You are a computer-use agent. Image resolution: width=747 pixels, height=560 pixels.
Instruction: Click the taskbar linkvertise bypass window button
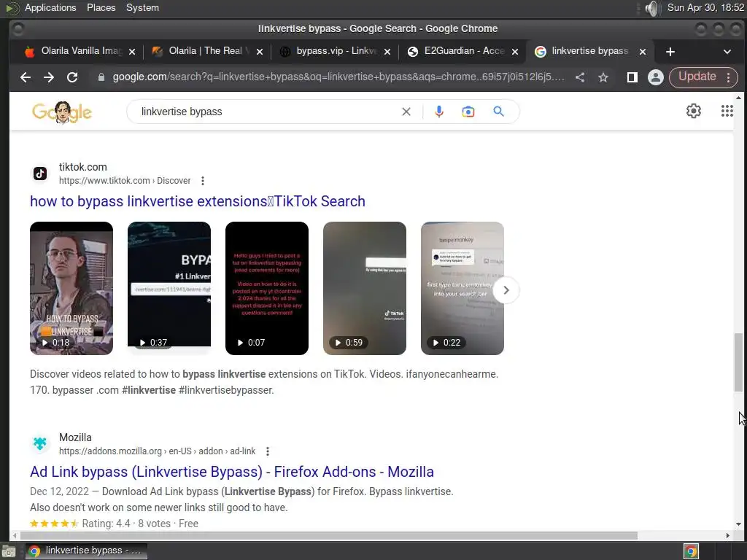(x=86, y=551)
